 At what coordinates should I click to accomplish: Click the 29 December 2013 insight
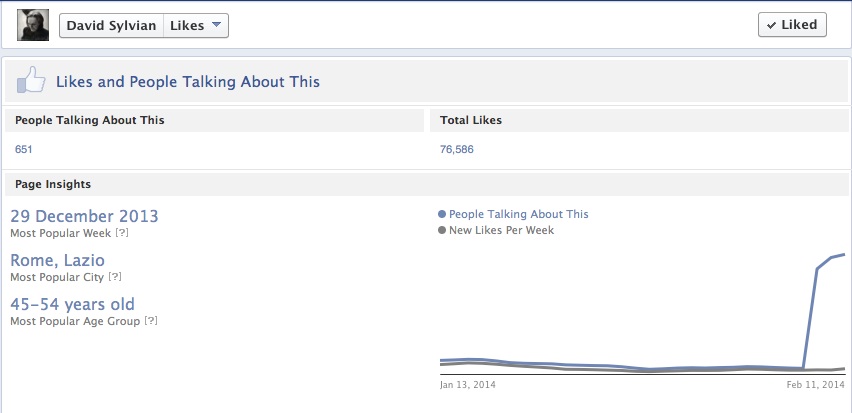(84, 216)
